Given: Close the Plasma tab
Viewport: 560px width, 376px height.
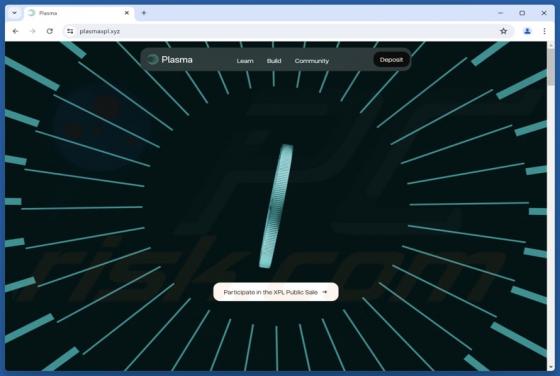Looking at the screenshot, I should coord(127,13).
